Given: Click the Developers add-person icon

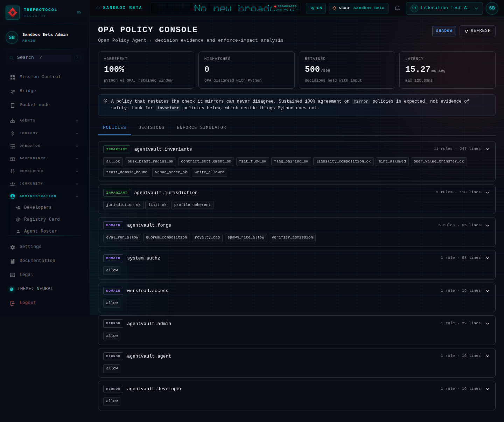Looking at the screenshot, I should pos(18,208).
